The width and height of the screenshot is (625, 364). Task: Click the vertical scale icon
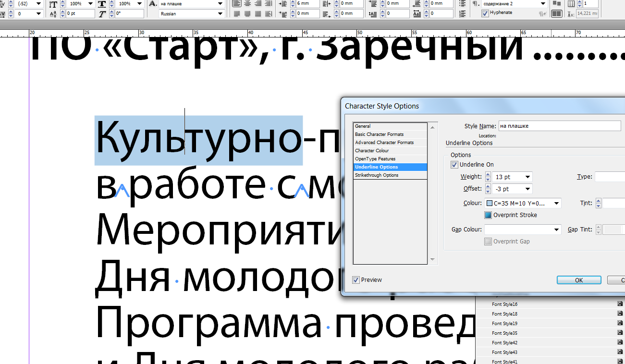pyautogui.click(x=53, y=4)
